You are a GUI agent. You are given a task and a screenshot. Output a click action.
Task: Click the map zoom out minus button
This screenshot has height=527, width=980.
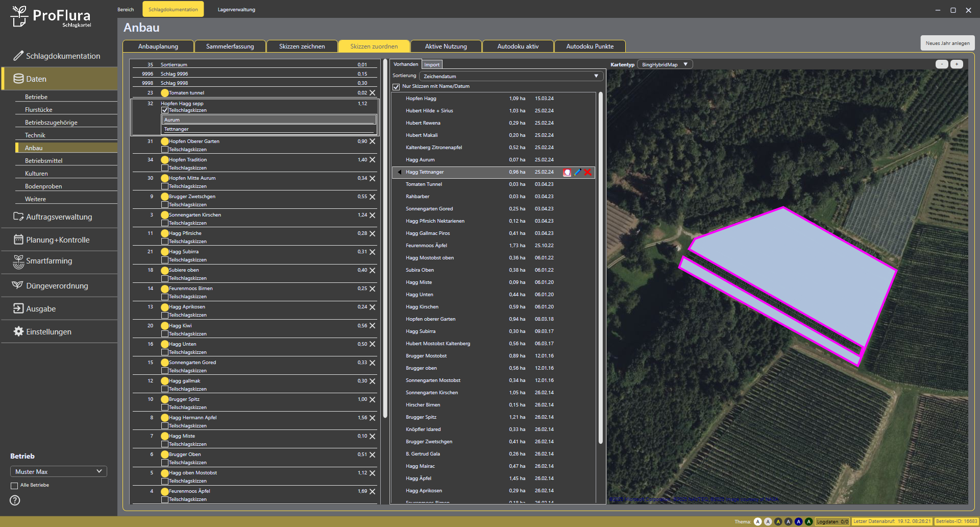(942, 64)
